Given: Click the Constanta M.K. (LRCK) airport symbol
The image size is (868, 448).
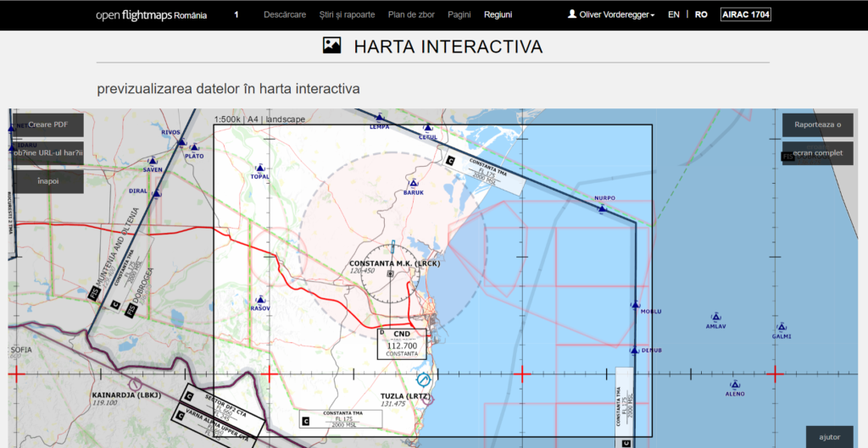Looking at the screenshot, I should [390, 274].
